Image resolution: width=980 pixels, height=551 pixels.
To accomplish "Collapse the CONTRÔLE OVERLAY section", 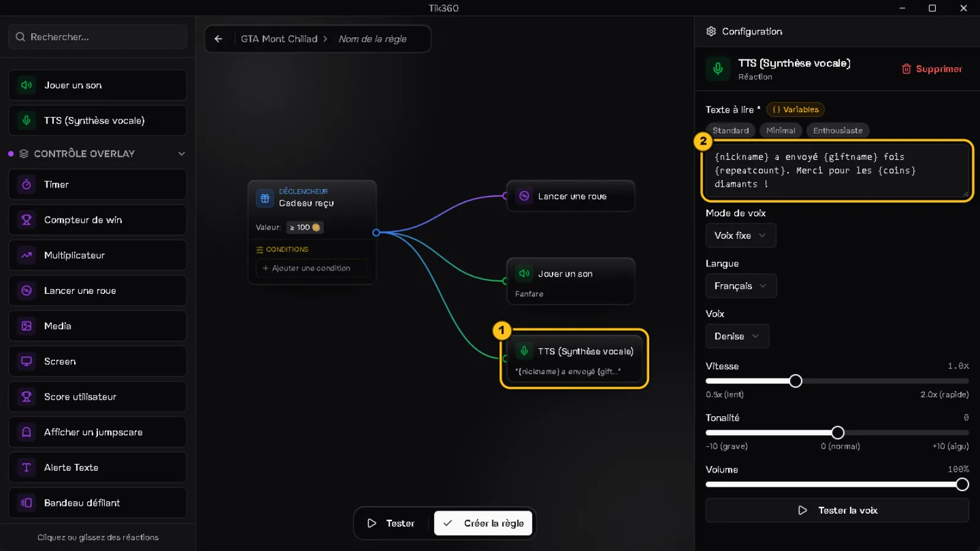I will (181, 154).
